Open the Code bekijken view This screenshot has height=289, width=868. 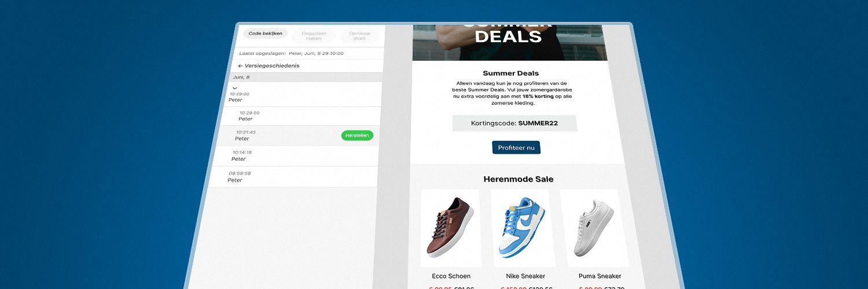[265, 34]
